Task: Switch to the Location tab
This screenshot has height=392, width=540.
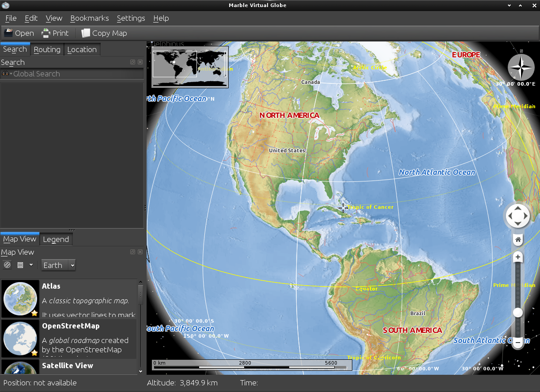Action: [x=82, y=49]
